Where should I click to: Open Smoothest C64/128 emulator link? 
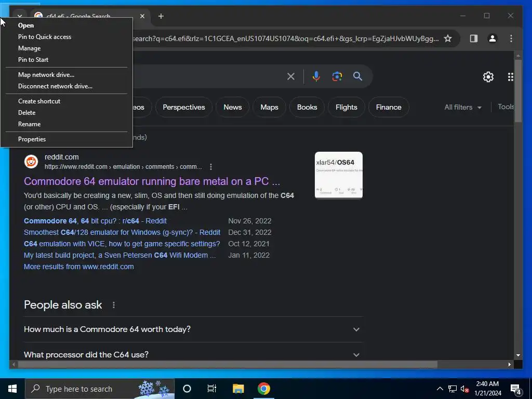click(122, 232)
